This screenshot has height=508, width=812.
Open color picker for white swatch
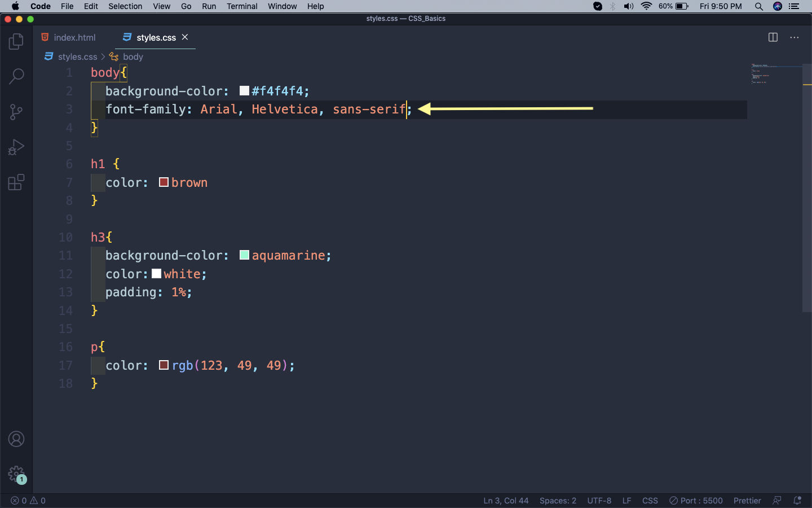click(157, 274)
